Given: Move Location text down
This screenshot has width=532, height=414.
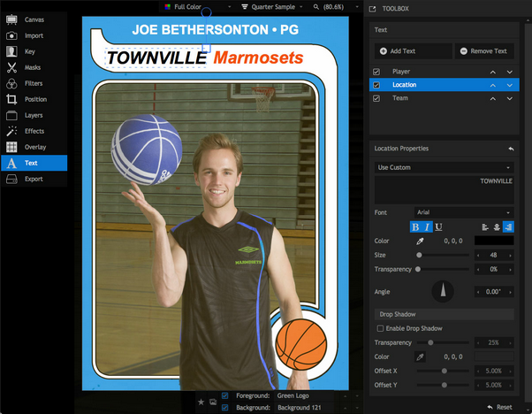Looking at the screenshot, I should click(x=510, y=85).
